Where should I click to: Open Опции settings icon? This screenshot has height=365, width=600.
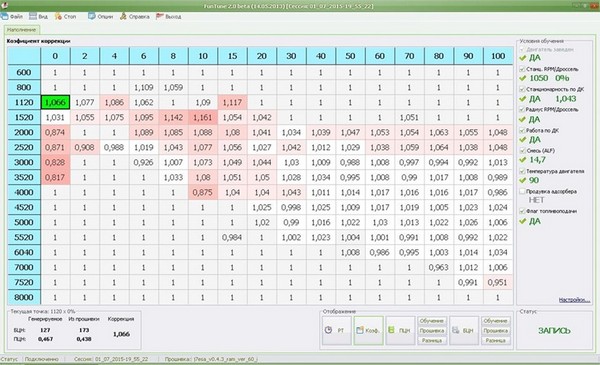pos(92,16)
